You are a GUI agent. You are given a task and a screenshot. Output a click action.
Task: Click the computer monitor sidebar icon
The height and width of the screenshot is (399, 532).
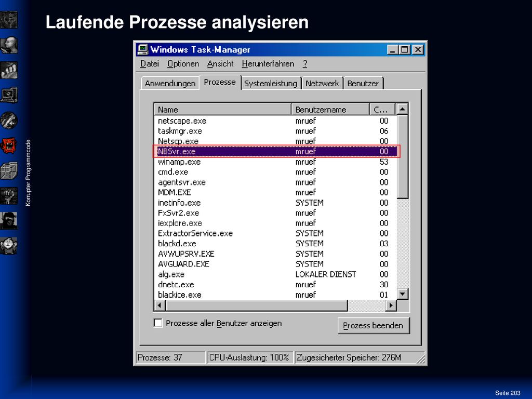pos(9,96)
